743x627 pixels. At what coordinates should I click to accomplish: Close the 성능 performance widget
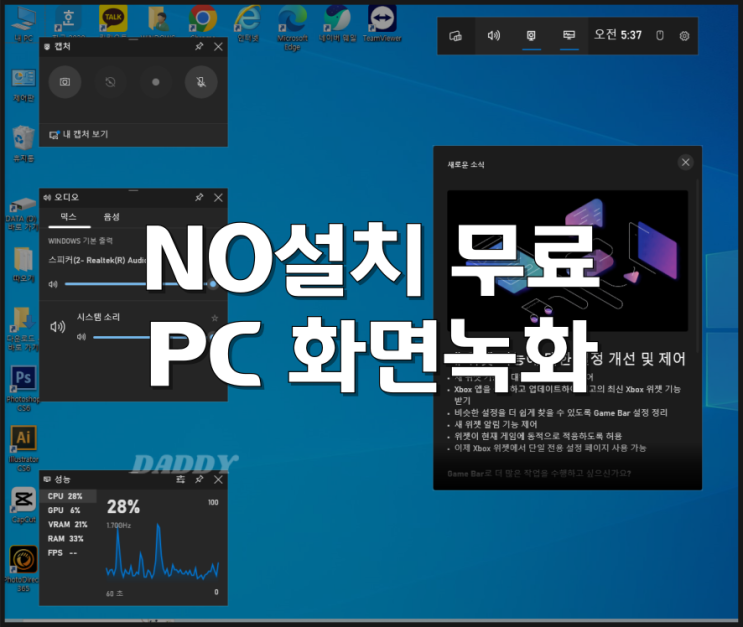tap(218, 480)
